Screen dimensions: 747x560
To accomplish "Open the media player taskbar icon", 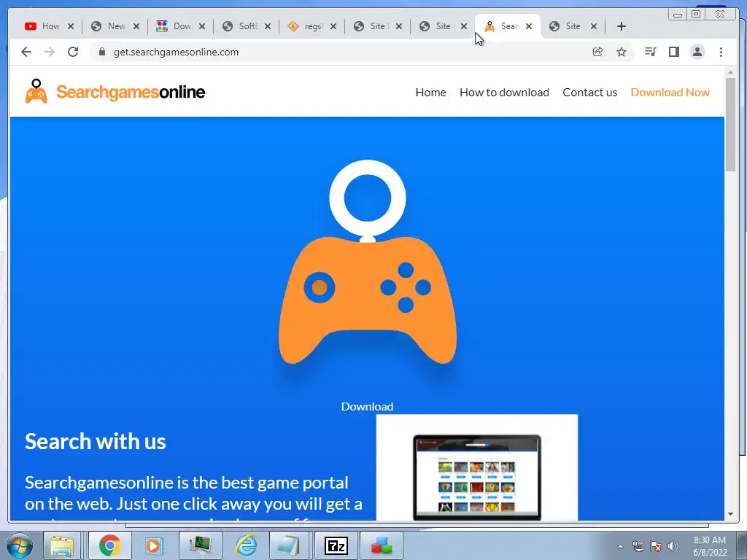I will coord(154,545).
